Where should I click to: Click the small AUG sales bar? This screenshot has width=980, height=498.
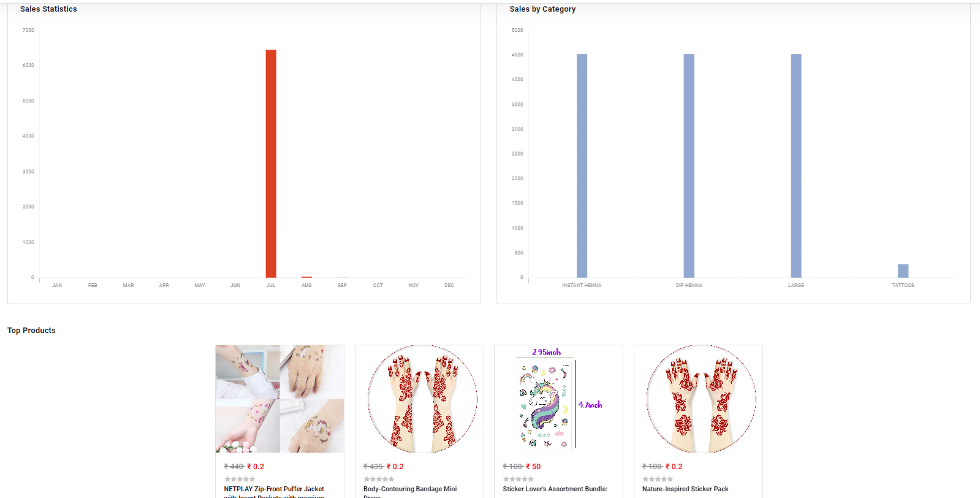[306, 277]
